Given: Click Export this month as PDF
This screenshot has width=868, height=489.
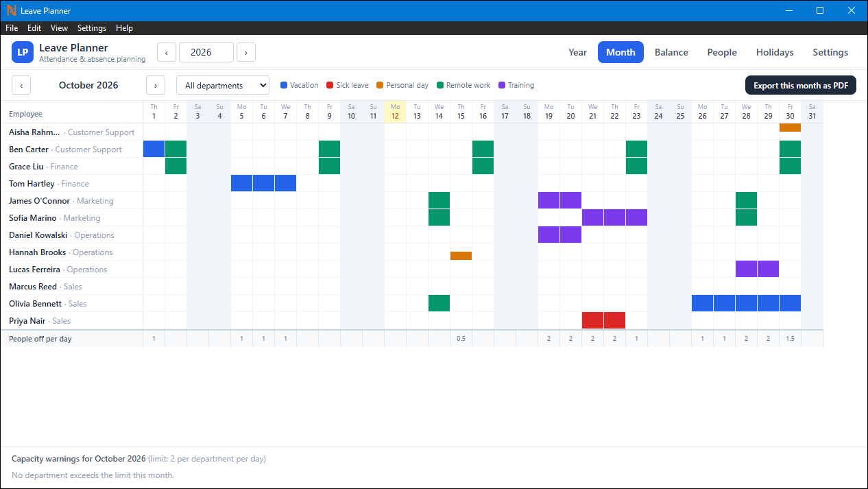Looking at the screenshot, I should click(801, 85).
